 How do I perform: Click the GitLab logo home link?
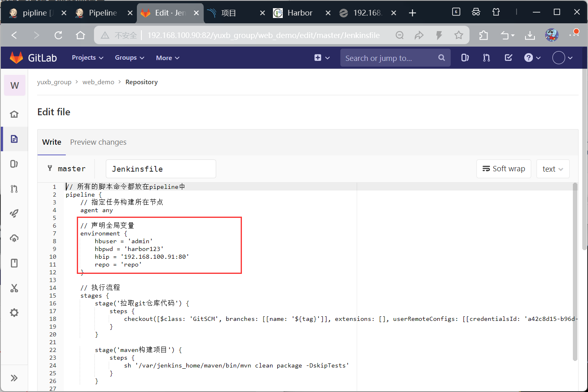(x=34, y=58)
